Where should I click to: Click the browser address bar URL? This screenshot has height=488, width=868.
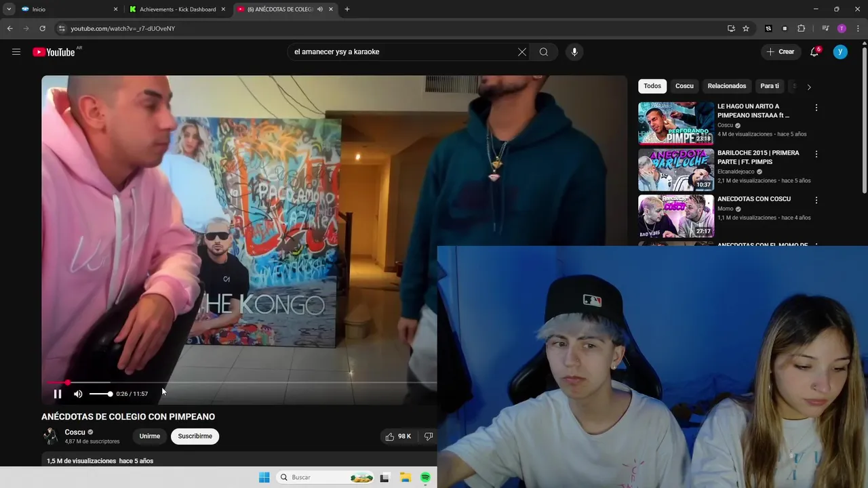[123, 28]
